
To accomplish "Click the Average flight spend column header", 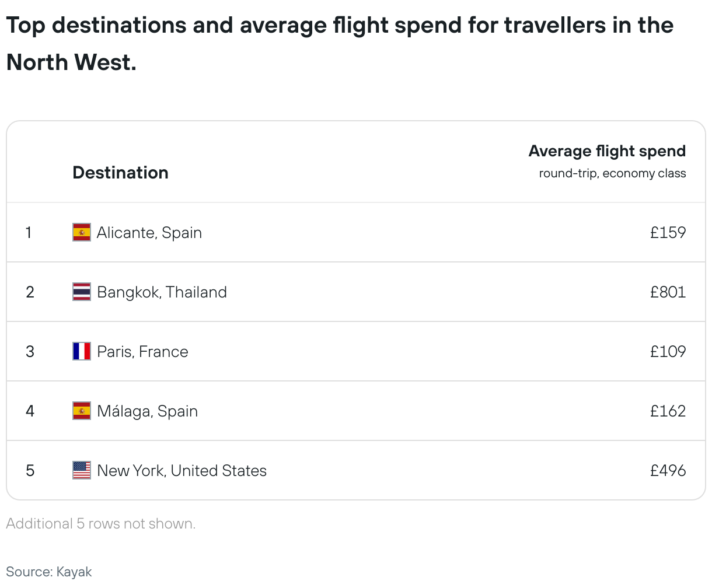I will click(x=607, y=151).
